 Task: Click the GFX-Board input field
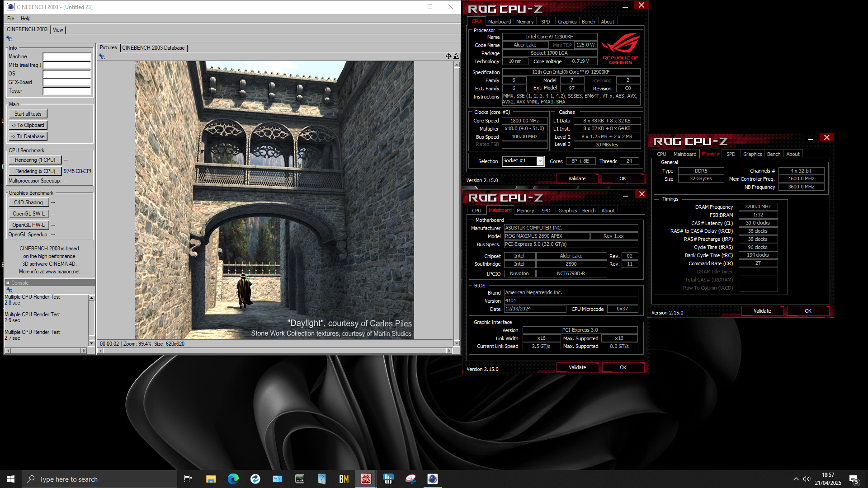pos(67,82)
